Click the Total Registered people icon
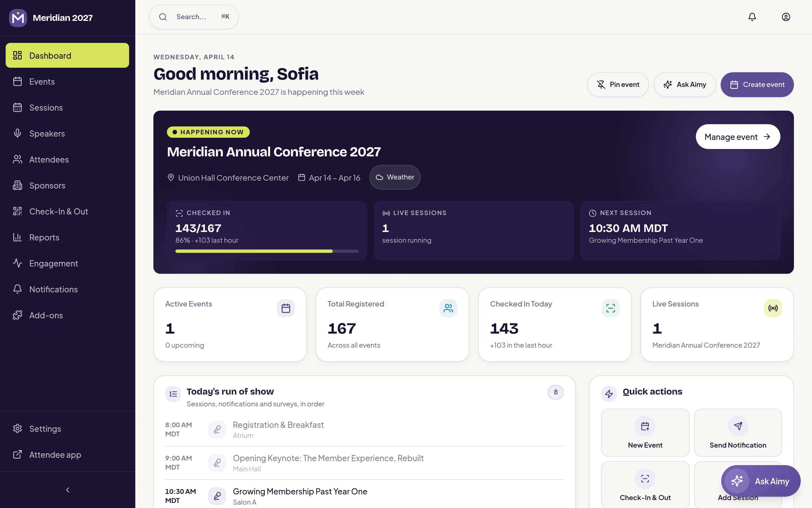Screen dimensions: 812x508 (448, 308)
